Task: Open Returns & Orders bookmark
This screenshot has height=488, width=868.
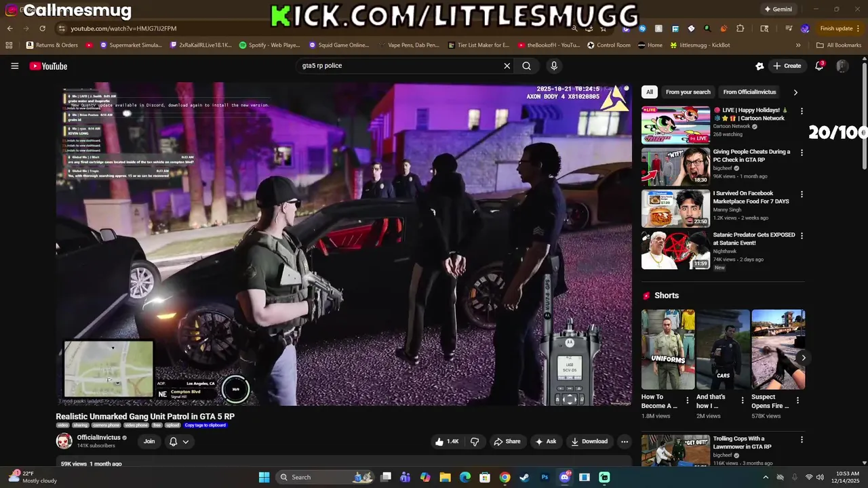Action: (x=52, y=45)
